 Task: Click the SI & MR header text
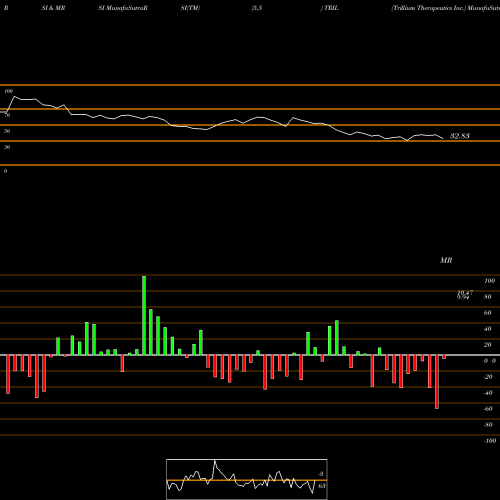click(53, 8)
